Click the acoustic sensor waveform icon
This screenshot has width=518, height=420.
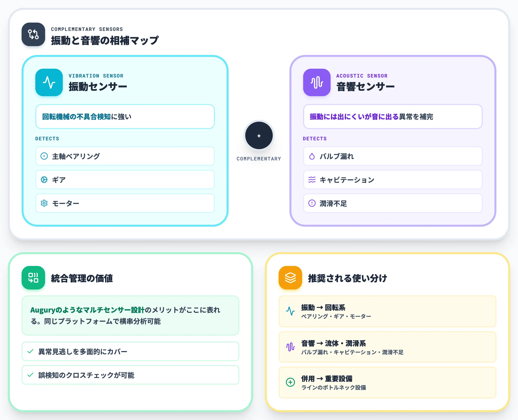coord(317,82)
